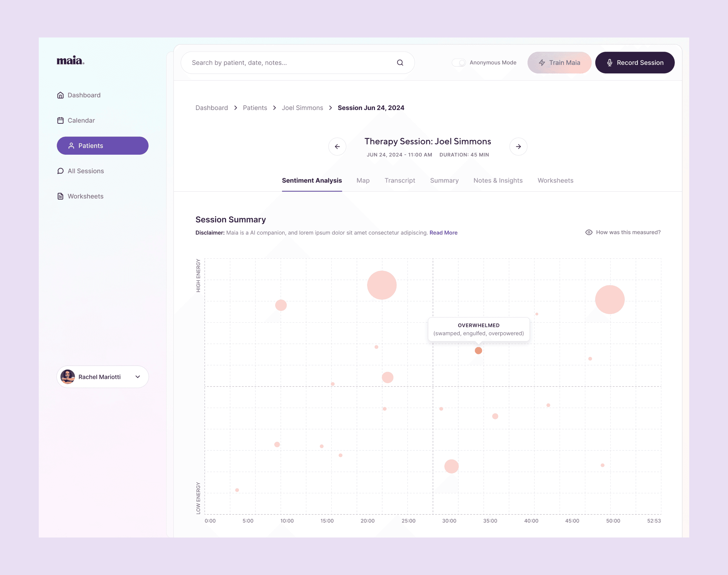Click the All Sessions chat icon

(60, 171)
